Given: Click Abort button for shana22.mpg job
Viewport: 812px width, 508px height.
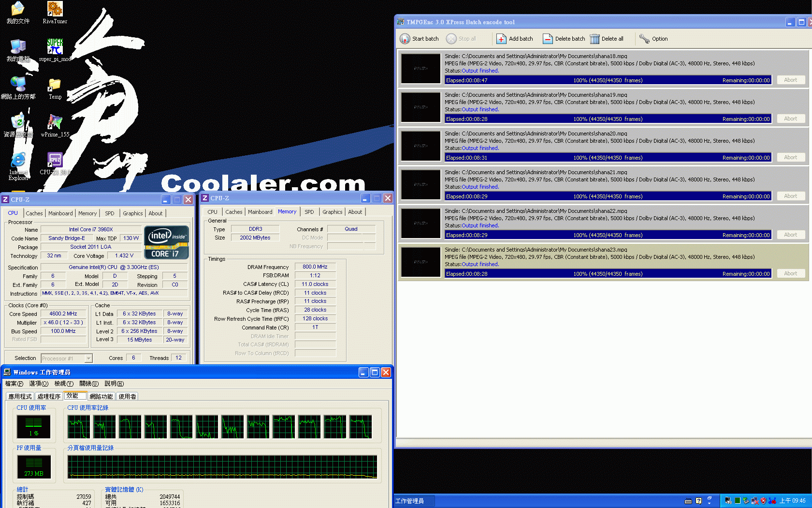Looking at the screenshot, I should coord(791,235).
